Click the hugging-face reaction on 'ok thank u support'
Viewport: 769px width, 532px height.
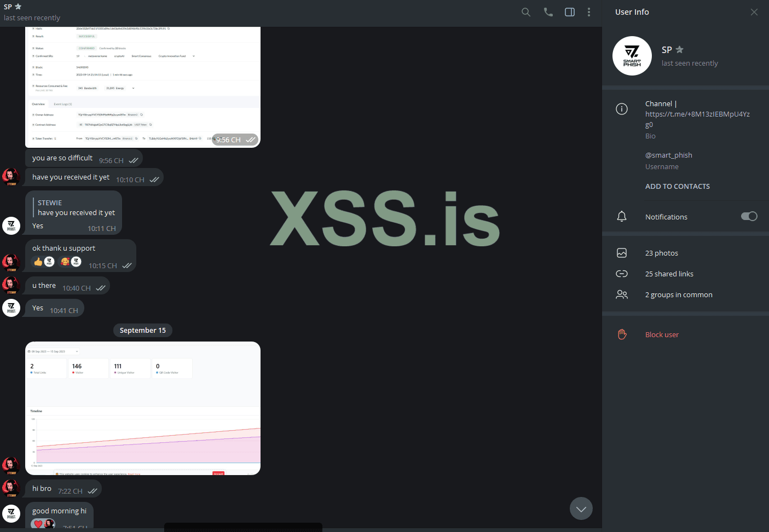(71, 262)
